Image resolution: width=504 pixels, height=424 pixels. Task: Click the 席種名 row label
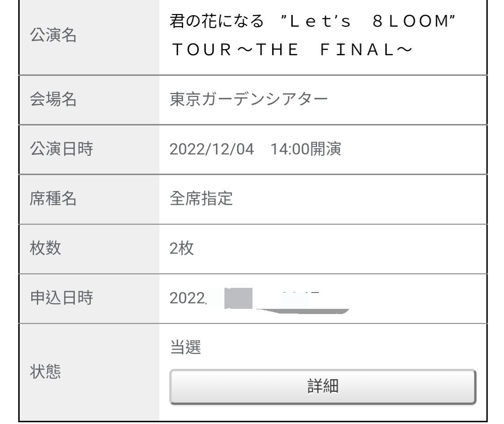[53, 198]
